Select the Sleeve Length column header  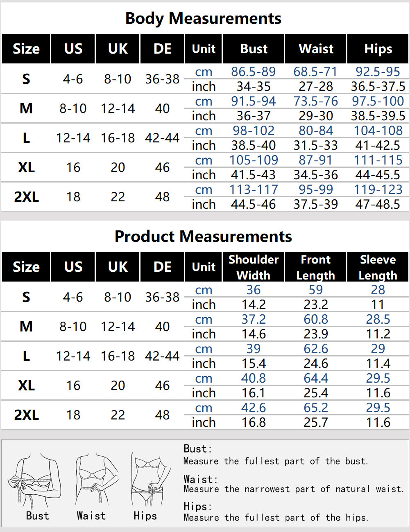(378, 267)
